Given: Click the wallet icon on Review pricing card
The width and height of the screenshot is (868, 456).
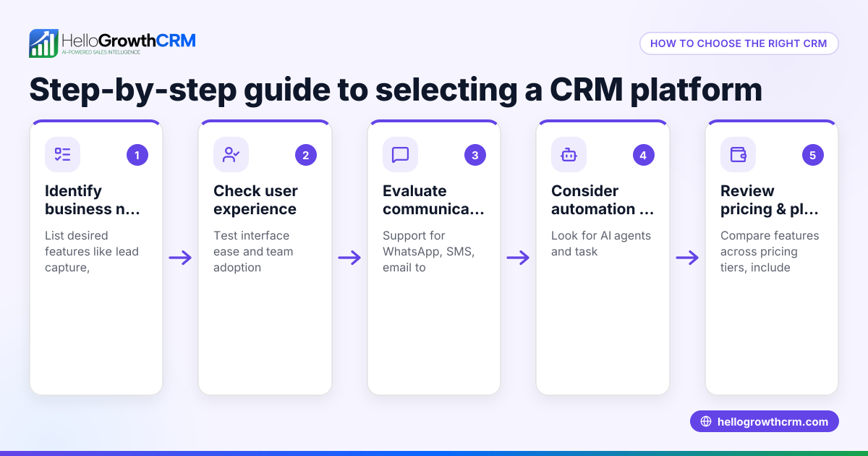Looking at the screenshot, I should (x=738, y=155).
